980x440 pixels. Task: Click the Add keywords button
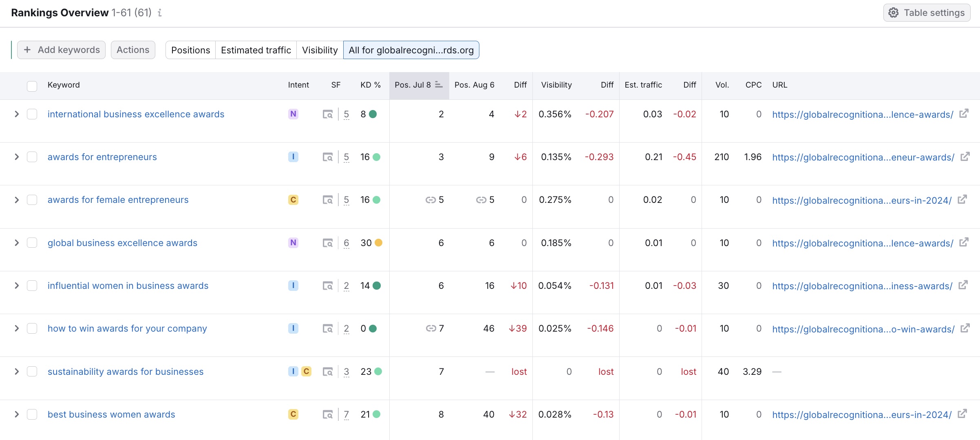[x=62, y=50]
